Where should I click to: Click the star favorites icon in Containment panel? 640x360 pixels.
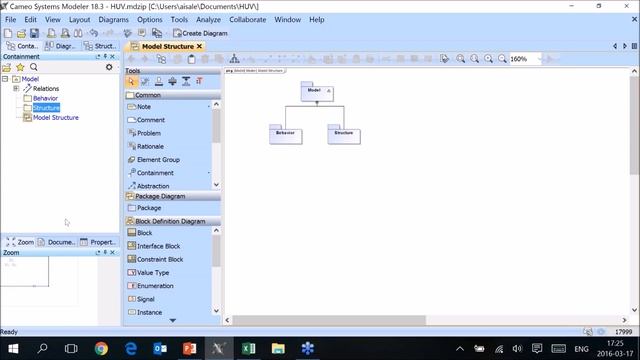pyautogui.click(x=20, y=67)
